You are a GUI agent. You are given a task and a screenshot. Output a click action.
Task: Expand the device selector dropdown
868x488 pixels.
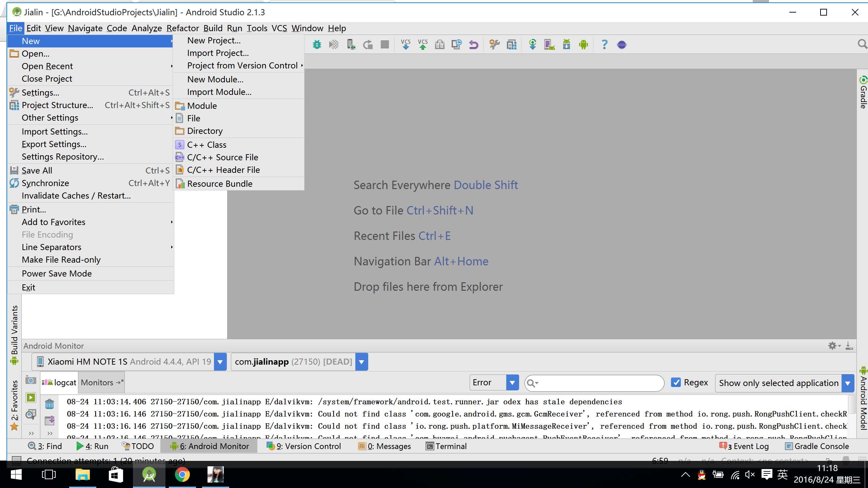(x=220, y=362)
